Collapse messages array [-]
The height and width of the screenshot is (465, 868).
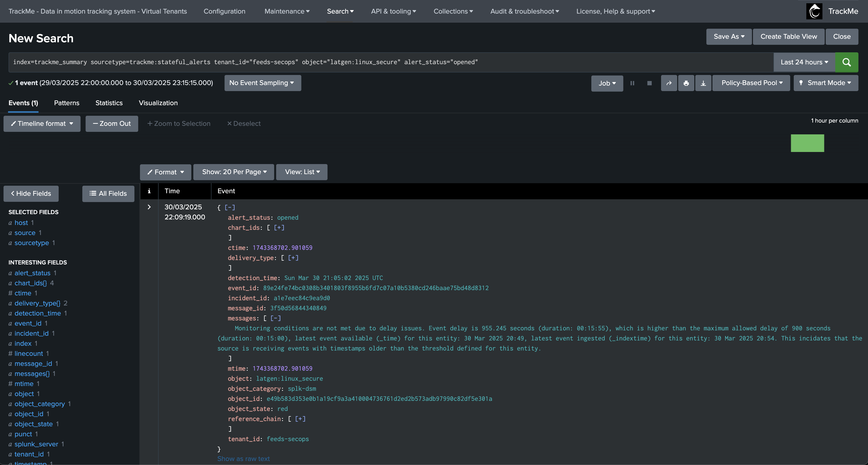coord(275,318)
